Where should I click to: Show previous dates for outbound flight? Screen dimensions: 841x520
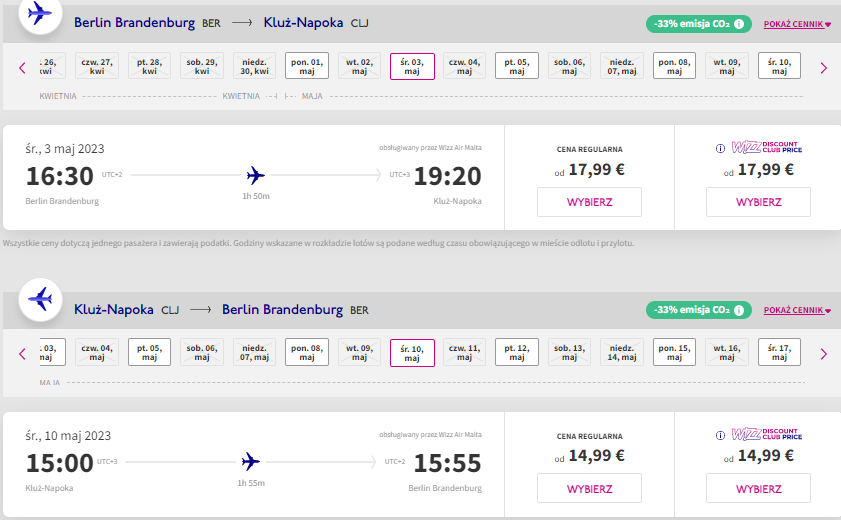pyautogui.click(x=22, y=68)
